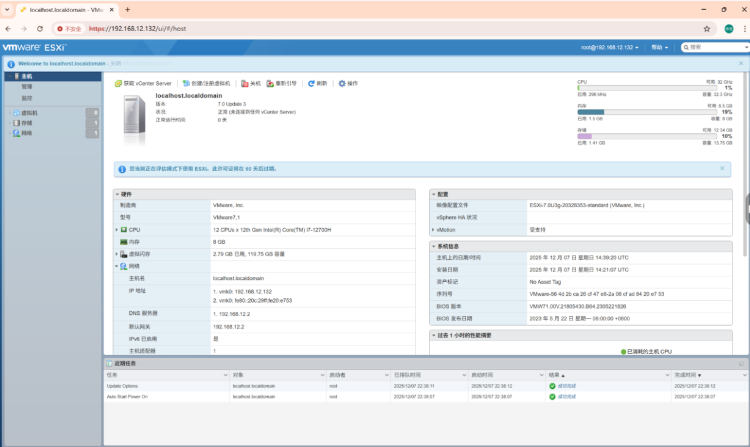
Task: Dismiss the evaluation mode notice
Action: (722, 168)
